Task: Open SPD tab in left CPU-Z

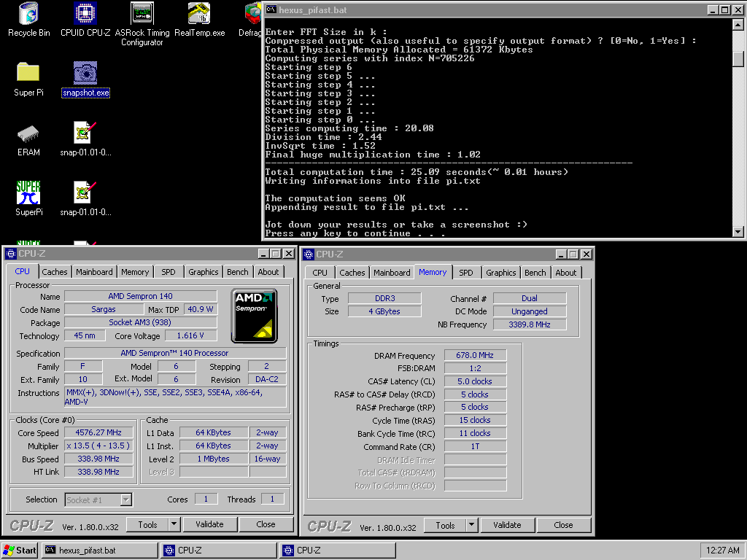Action: (169, 272)
